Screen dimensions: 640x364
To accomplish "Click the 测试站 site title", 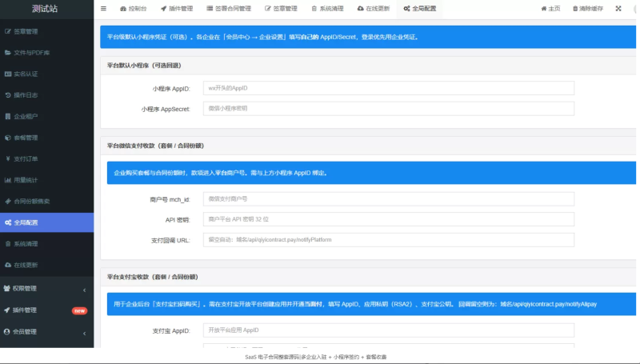I will 45,9.
